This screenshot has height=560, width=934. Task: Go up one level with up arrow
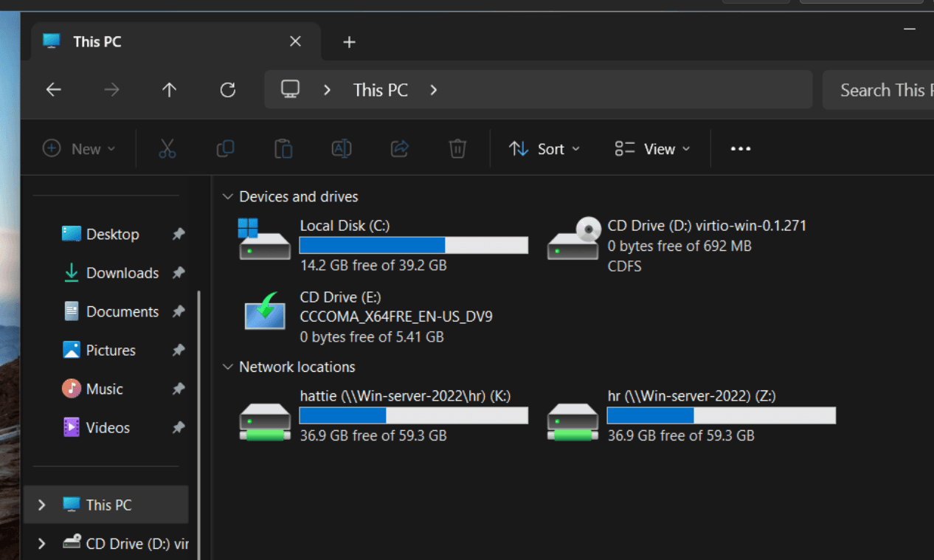coord(170,90)
